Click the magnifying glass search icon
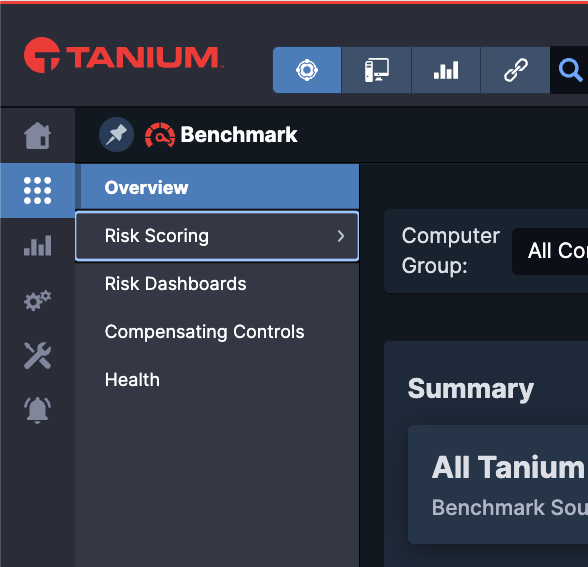 [570, 70]
